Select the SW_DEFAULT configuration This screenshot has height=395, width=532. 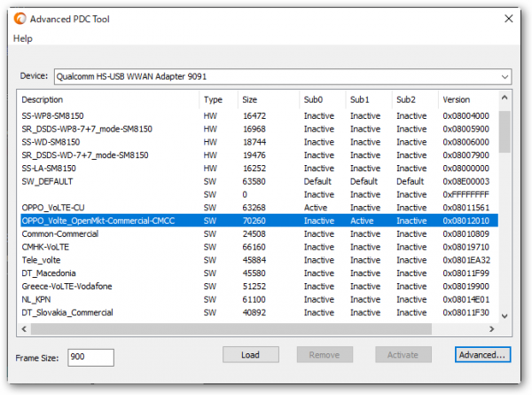pos(259,182)
